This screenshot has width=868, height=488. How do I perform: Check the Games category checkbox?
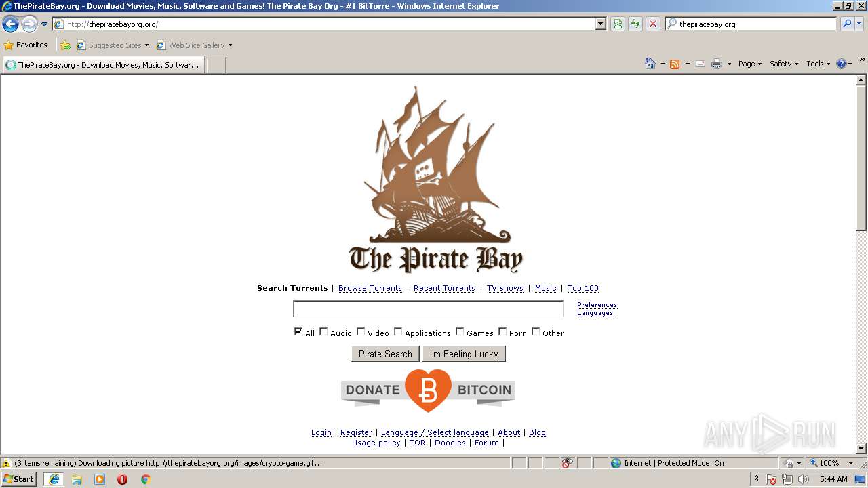(x=460, y=331)
